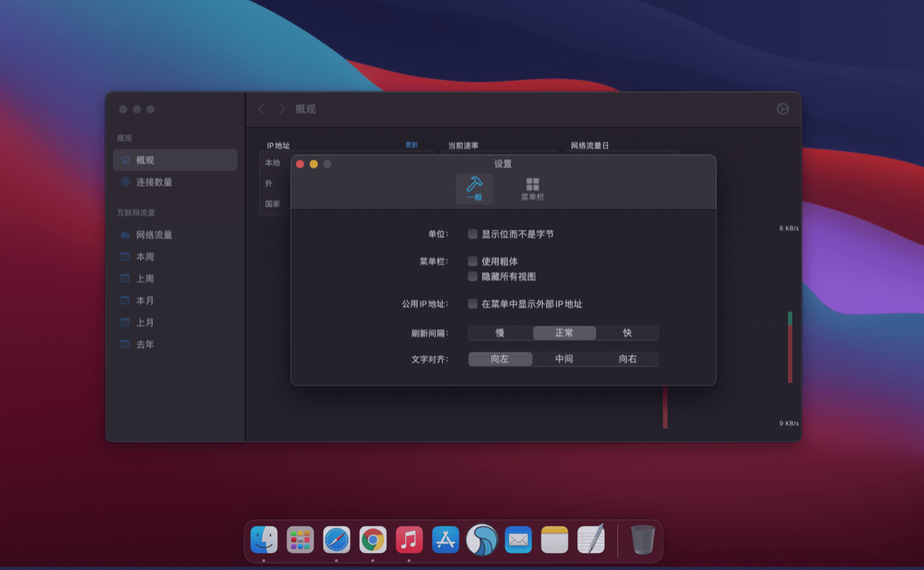Image resolution: width=924 pixels, height=570 pixels.
Task: Set text alignment to 中间
Action: point(564,359)
